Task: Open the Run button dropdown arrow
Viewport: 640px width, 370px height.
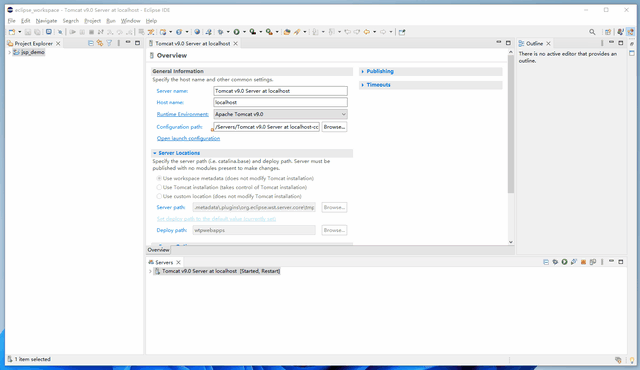Action: coord(244,32)
